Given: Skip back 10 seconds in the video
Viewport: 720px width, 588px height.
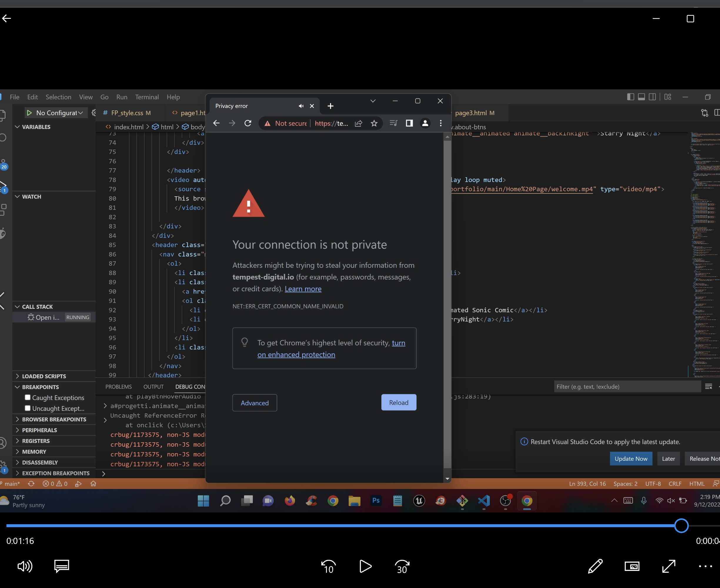Looking at the screenshot, I should (328, 566).
